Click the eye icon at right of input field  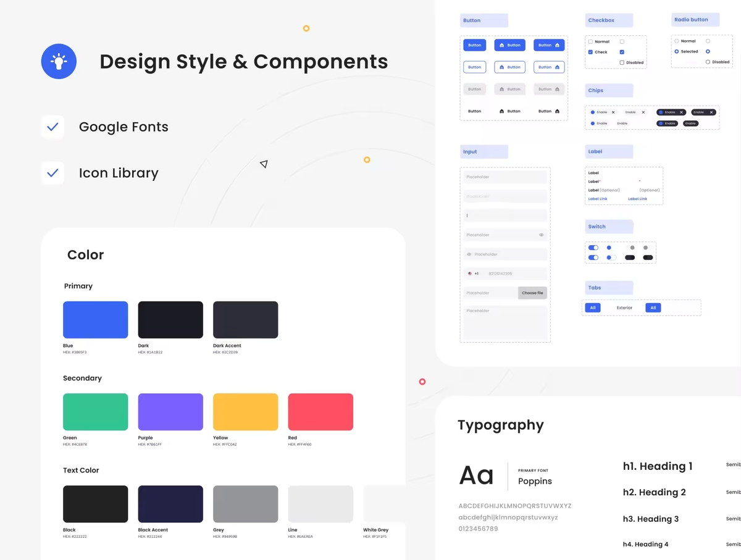(541, 235)
